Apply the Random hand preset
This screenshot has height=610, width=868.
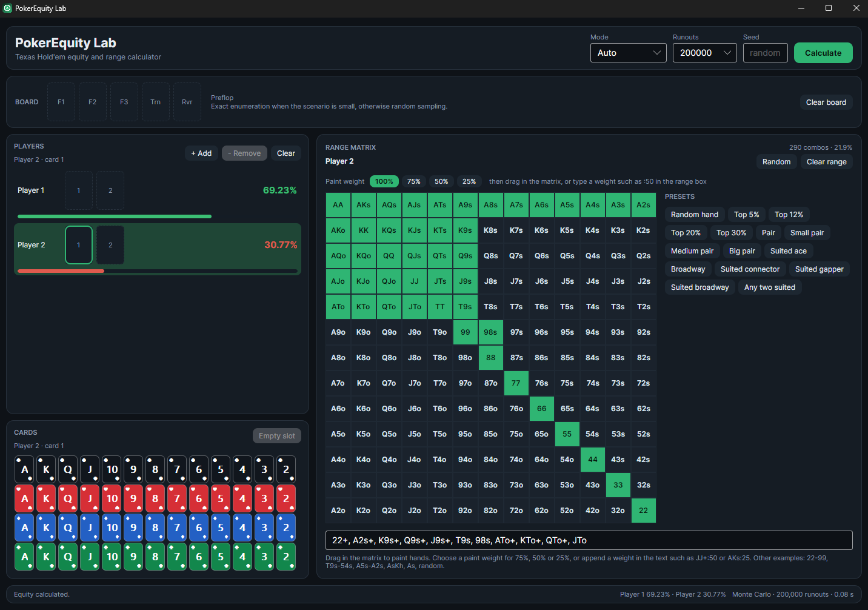tap(695, 215)
